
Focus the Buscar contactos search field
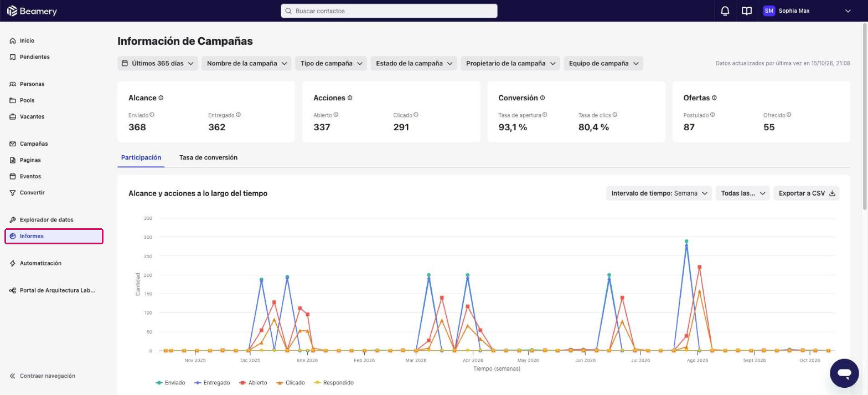(389, 11)
